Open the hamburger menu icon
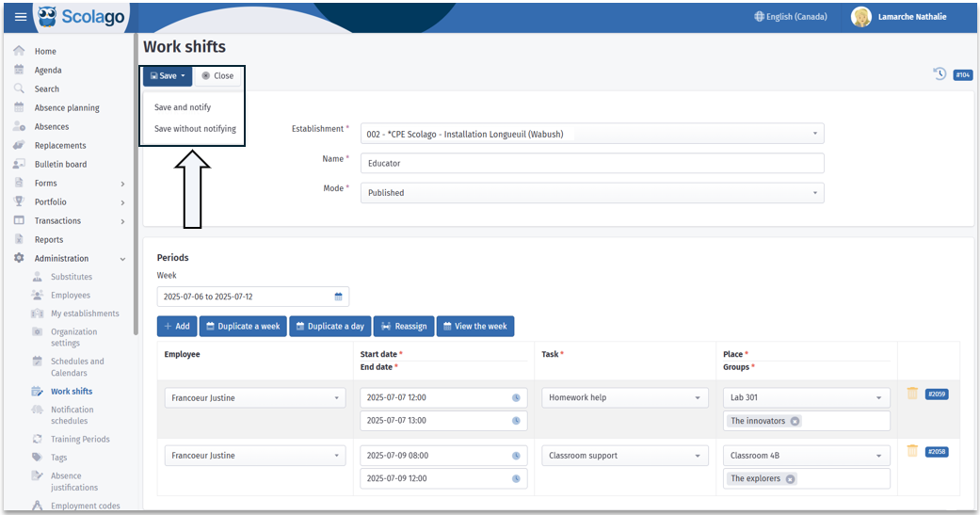 (21, 17)
